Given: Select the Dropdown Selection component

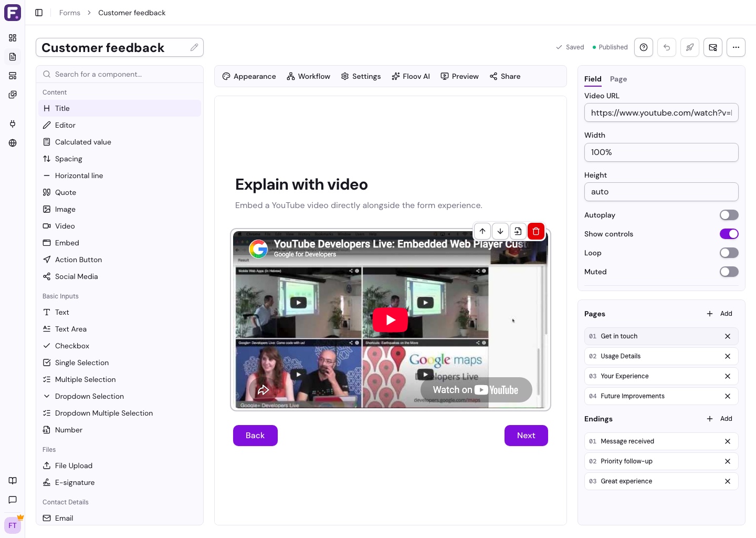Looking at the screenshot, I should [120, 396].
